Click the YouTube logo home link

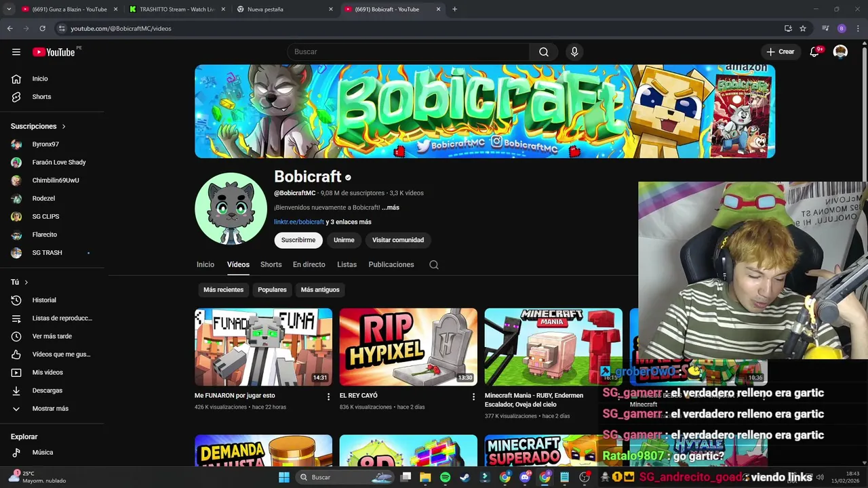click(54, 52)
